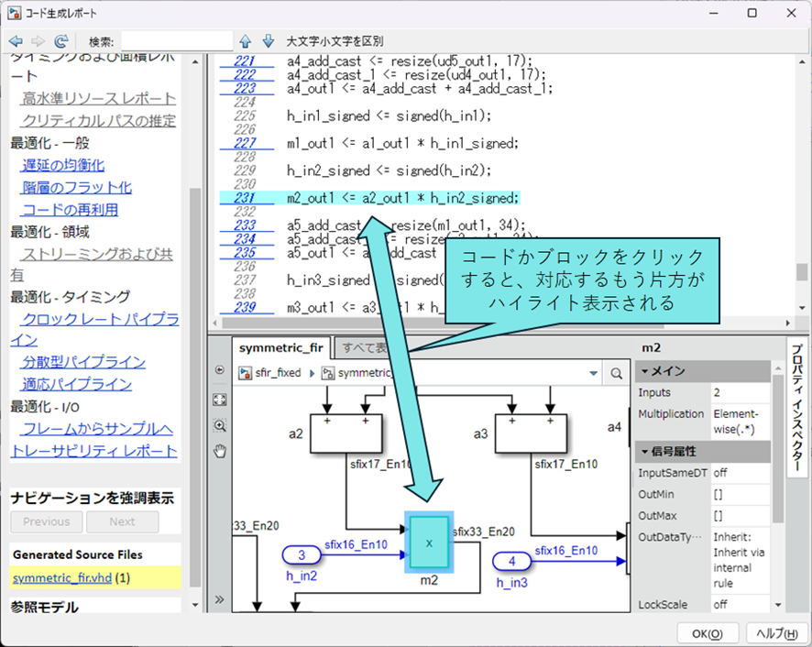
Task: Open the プロパティ インスペクター side tab
Action: pyautogui.click(x=796, y=409)
